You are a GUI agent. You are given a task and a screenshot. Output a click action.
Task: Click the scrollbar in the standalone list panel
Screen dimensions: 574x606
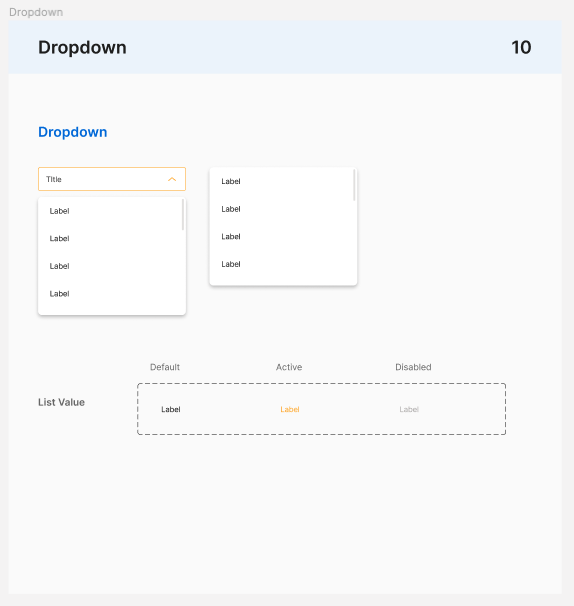tap(354, 185)
